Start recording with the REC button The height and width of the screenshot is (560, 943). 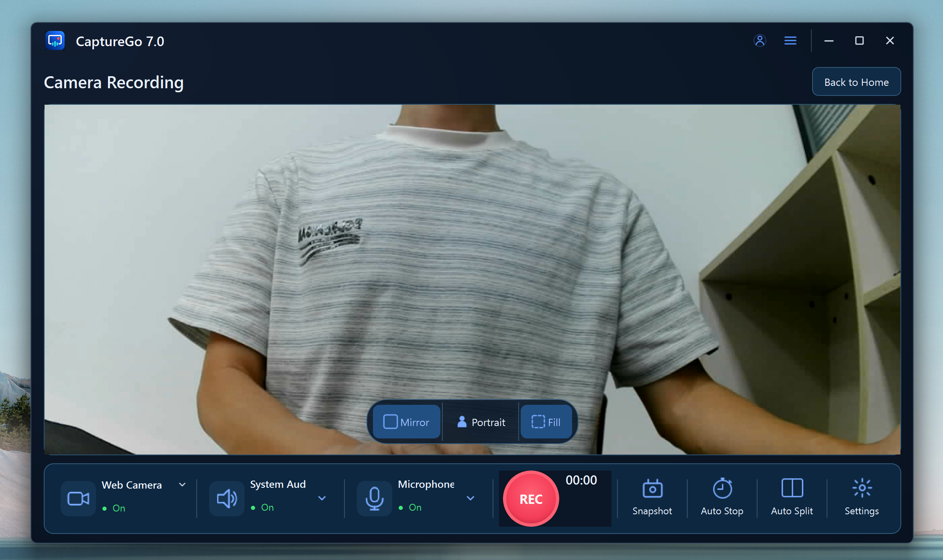click(x=531, y=499)
